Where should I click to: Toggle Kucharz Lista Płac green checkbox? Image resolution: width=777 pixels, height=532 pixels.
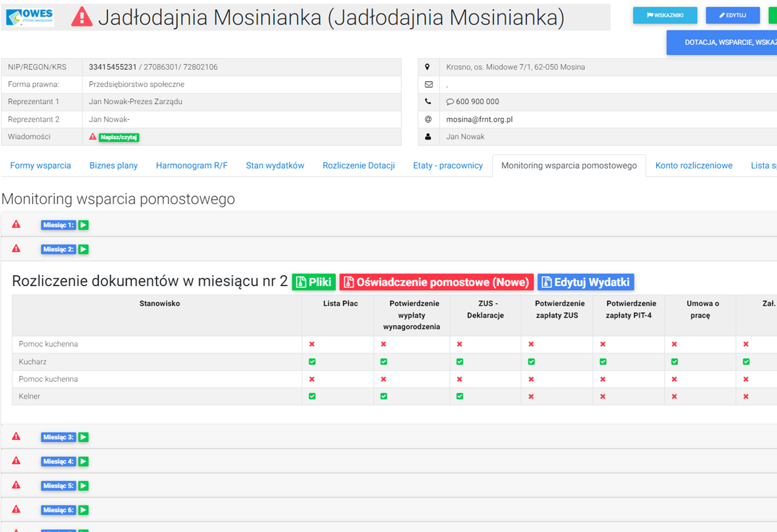point(312,362)
